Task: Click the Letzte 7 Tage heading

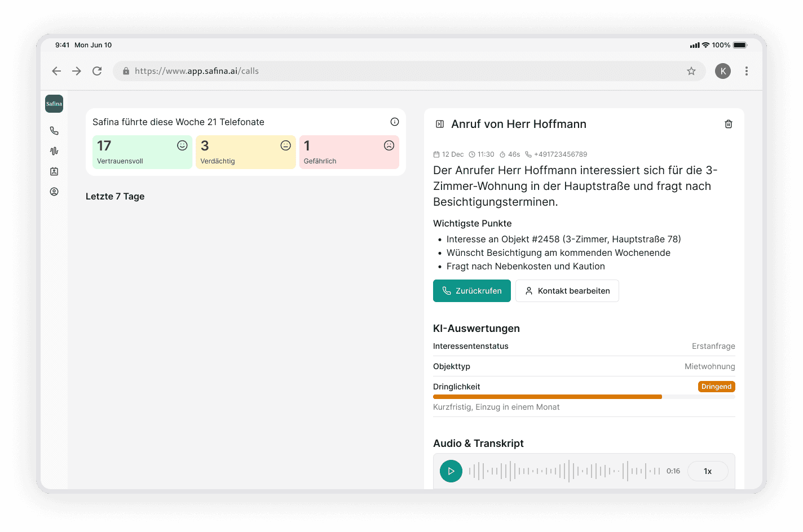Action: (115, 196)
